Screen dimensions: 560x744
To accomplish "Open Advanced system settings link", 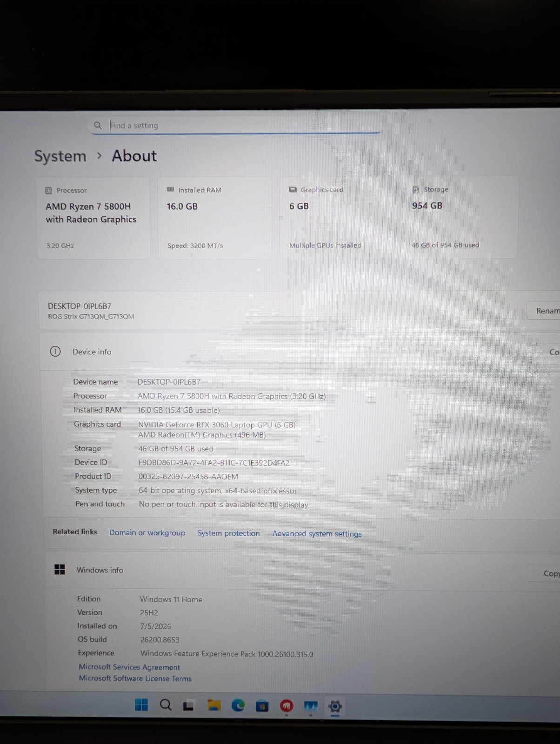I will click(317, 534).
